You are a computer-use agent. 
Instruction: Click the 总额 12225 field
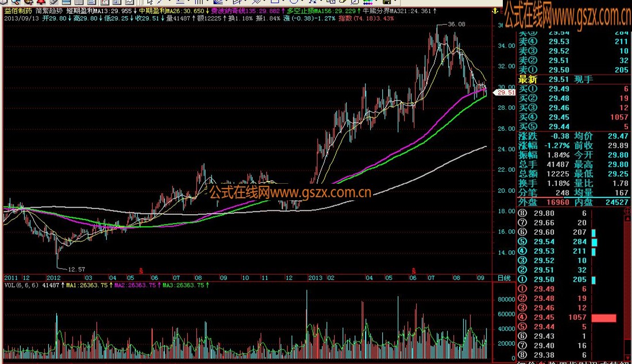[x=544, y=174]
